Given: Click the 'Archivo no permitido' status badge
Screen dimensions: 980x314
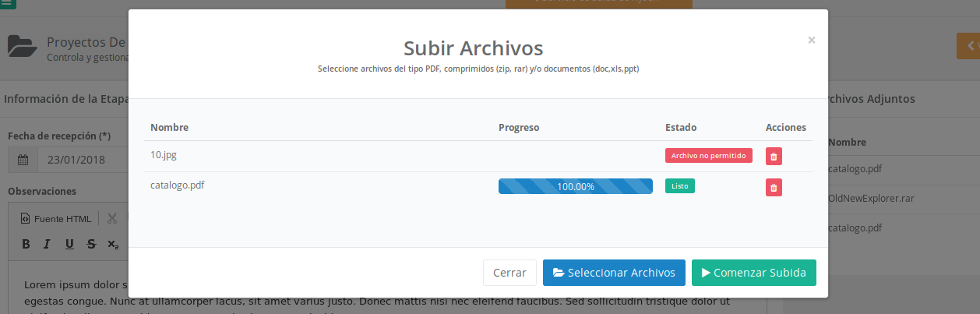Looking at the screenshot, I should click(708, 155).
